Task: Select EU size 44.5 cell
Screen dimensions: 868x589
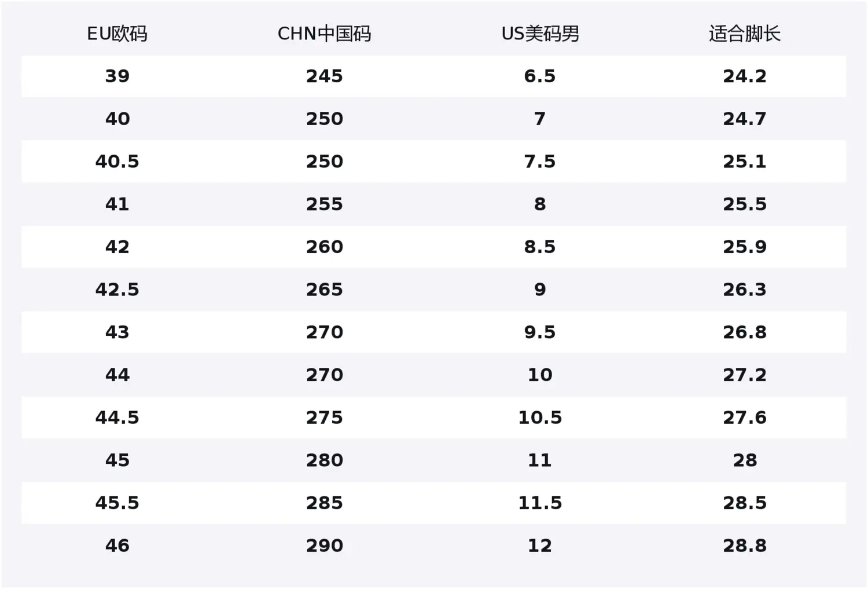Action: click(117, 418)
